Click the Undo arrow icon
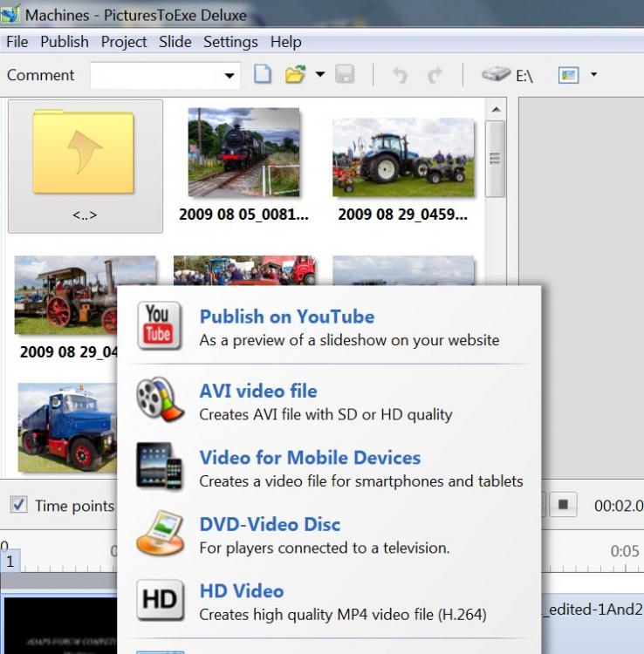This screenshot has width=644, height=654. (x=400, y=75)
